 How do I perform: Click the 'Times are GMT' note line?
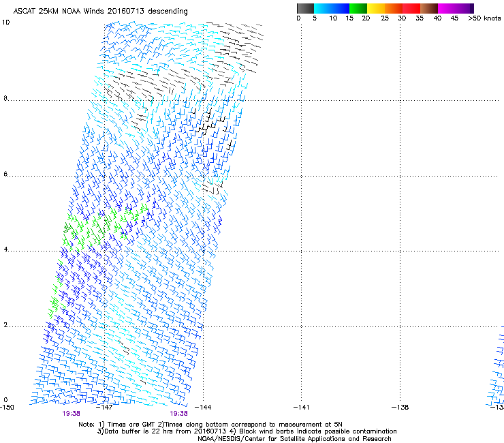click(210, 425)
